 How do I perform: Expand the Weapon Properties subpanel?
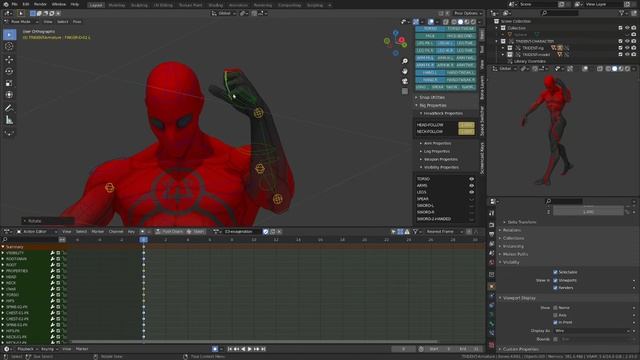pos(440,159)
